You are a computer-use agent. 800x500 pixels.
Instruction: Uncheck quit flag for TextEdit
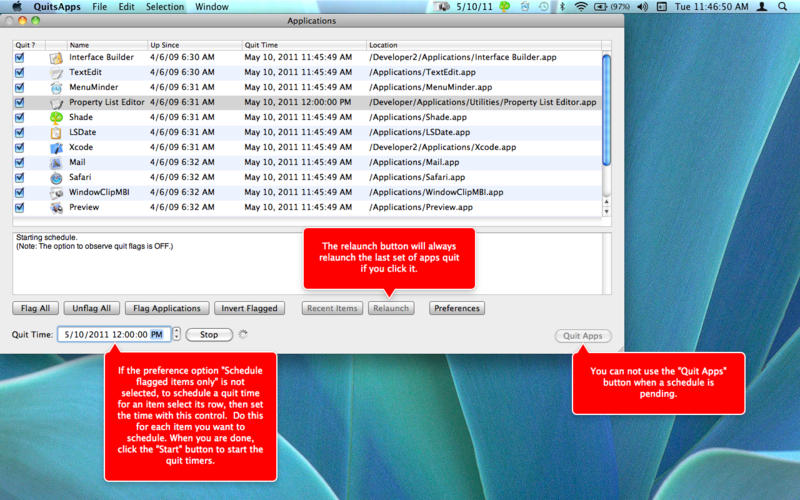19,72
